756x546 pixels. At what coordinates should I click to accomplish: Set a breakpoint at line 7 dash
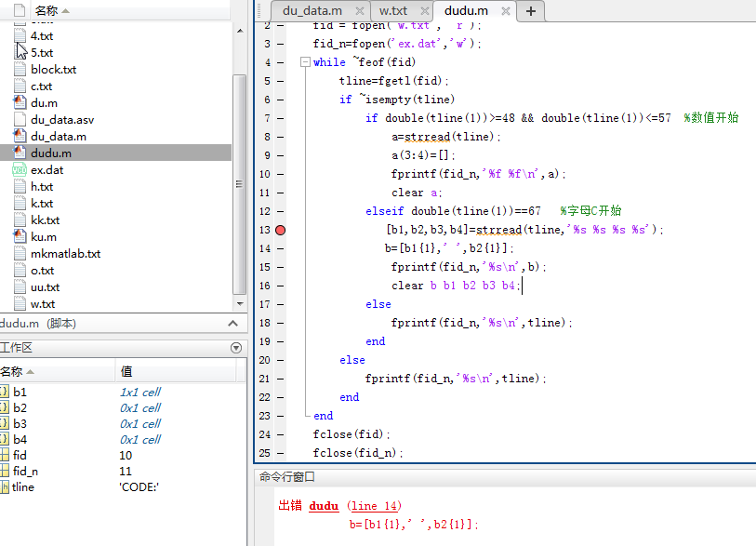point(280,118)
